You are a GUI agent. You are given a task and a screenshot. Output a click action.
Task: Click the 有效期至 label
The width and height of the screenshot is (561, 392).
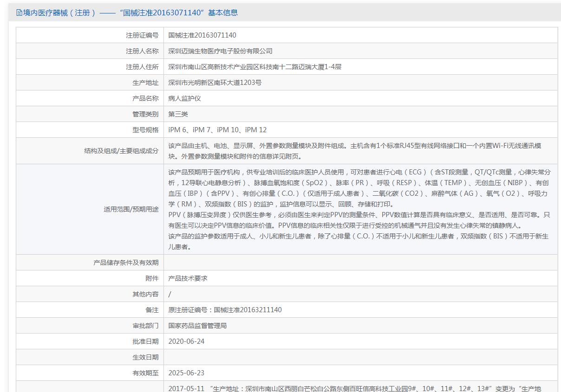pos(145,373)
